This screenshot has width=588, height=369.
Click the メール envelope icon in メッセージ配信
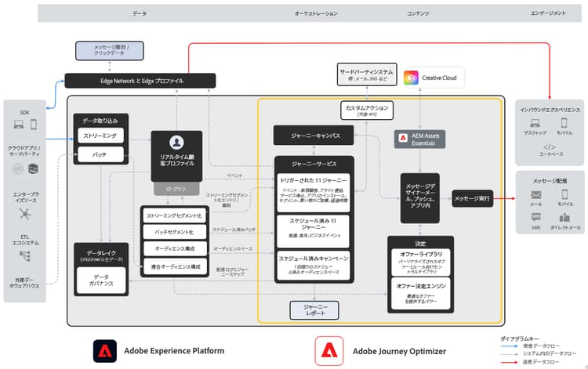click(536, 195)
